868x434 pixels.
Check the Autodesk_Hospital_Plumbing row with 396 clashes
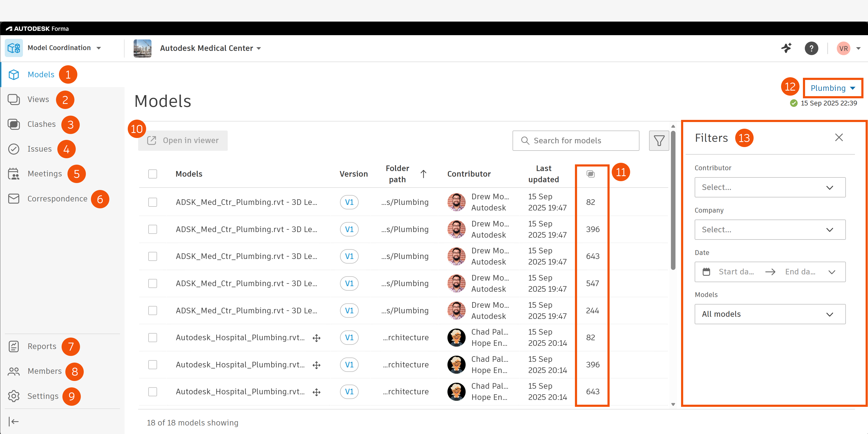coord(153,365)
